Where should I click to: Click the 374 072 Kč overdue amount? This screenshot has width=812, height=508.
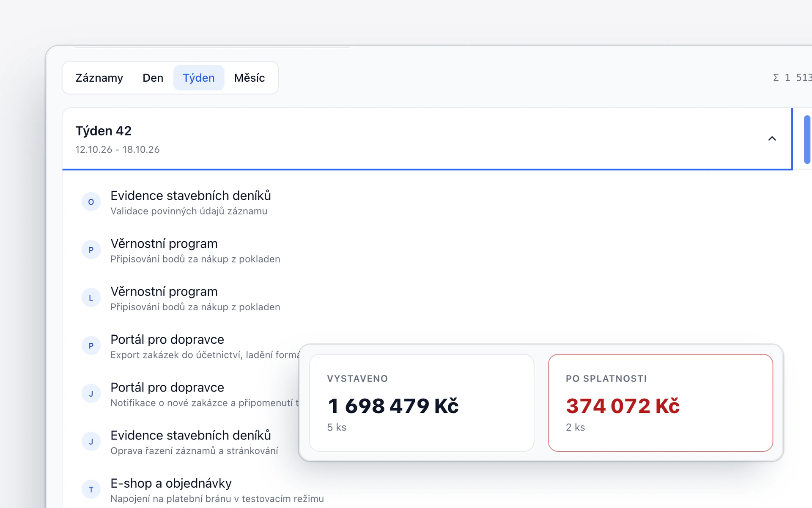tap(623, 406)
